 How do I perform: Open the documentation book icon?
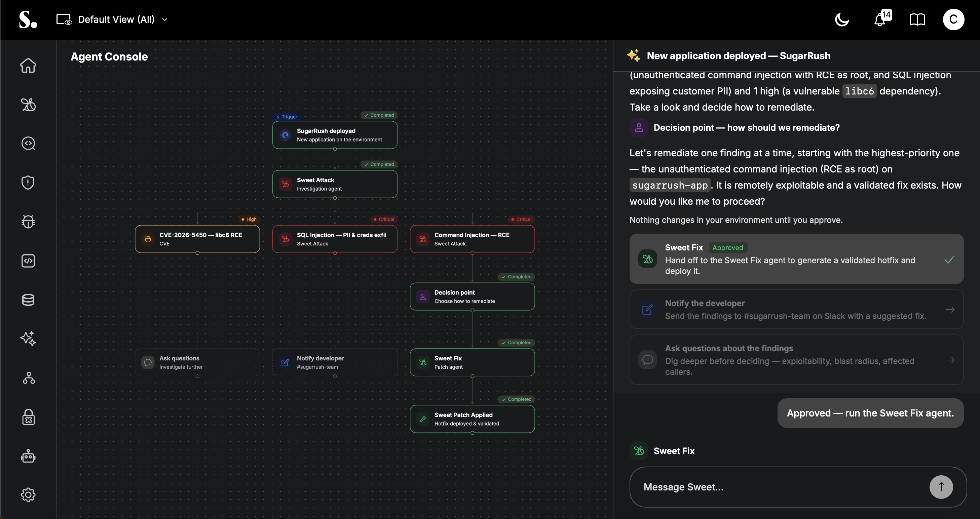(917, 19)
